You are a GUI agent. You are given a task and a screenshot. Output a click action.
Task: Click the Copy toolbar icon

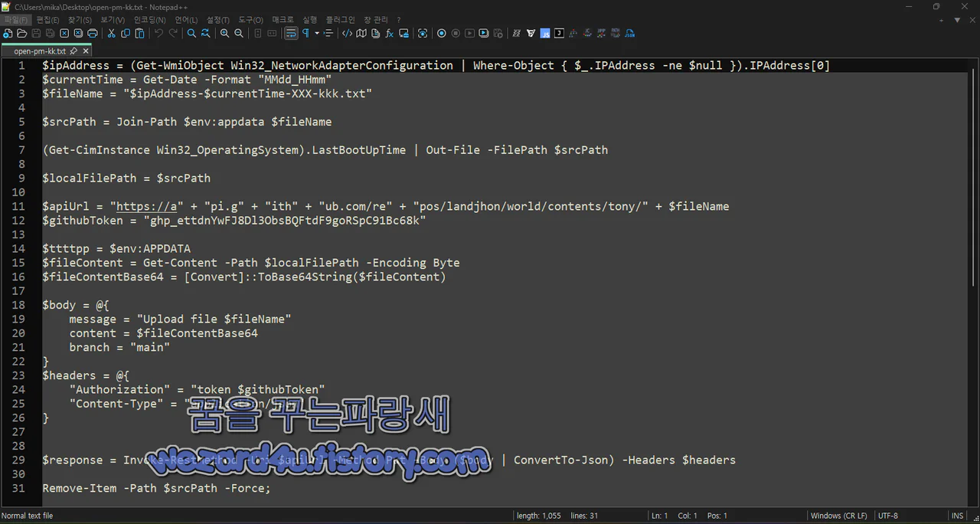point(126,34)
